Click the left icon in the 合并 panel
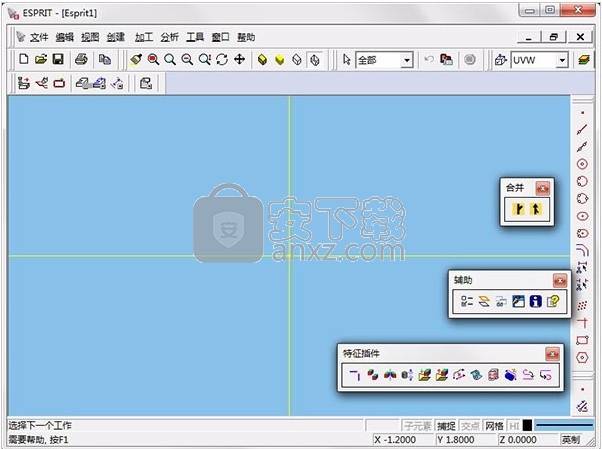This screenshot has height=449, width=602. 518,209
